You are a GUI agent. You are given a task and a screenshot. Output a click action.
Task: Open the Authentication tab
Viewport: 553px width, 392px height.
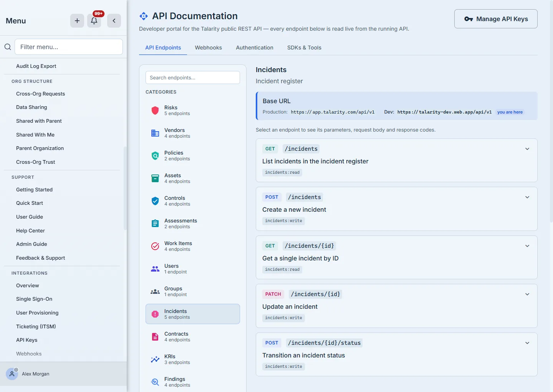click(x=255, y=48)
